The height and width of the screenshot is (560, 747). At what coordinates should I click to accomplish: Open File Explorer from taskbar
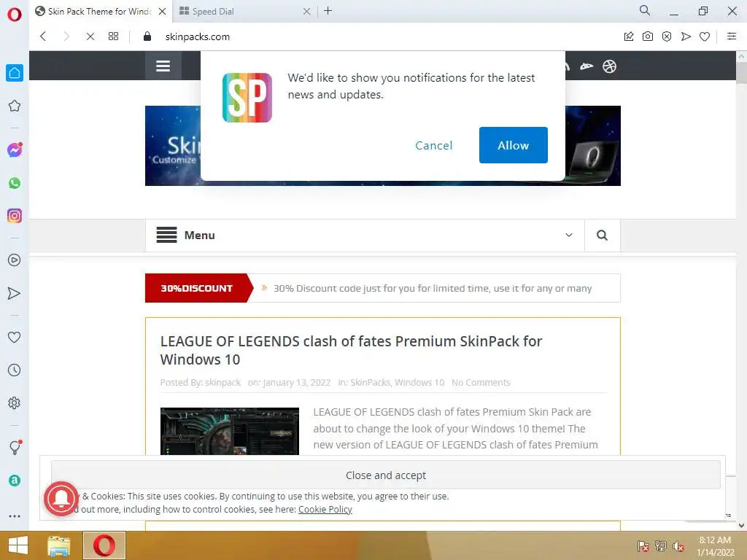coord(59,545)
